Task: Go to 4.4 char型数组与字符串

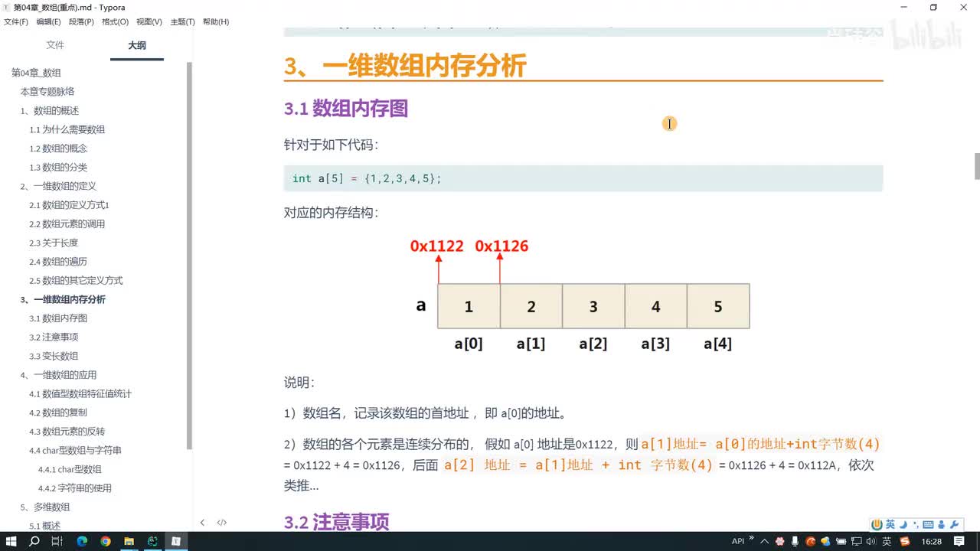Action: coord(75,451)
